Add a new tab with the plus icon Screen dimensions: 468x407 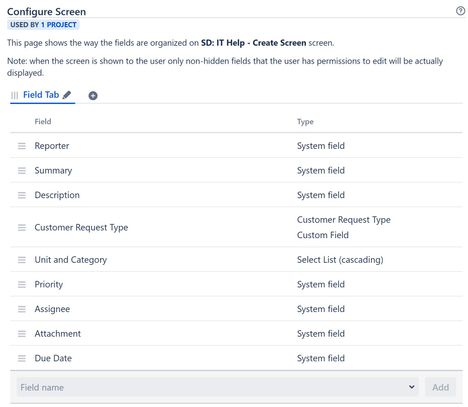click(x=93, y=96)
